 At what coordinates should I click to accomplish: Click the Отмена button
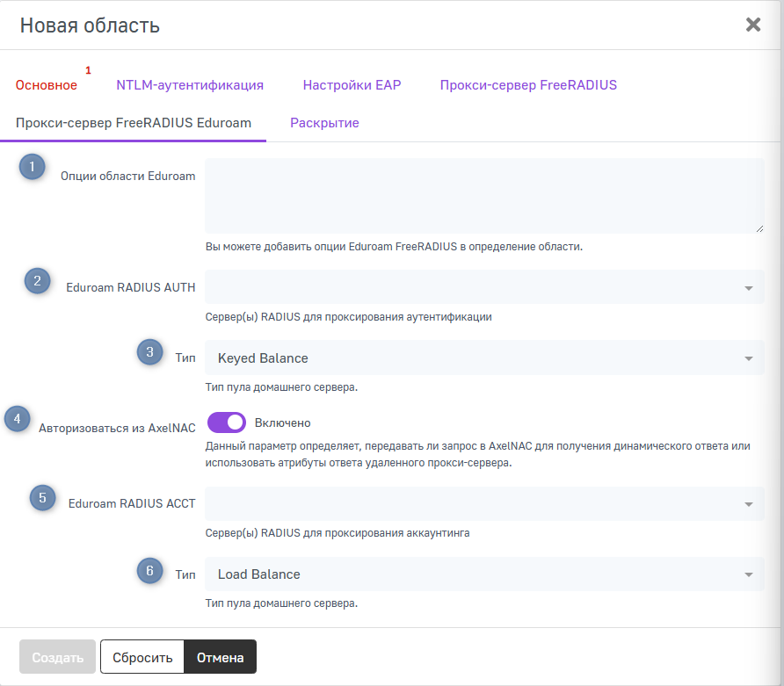click(220, 657)
